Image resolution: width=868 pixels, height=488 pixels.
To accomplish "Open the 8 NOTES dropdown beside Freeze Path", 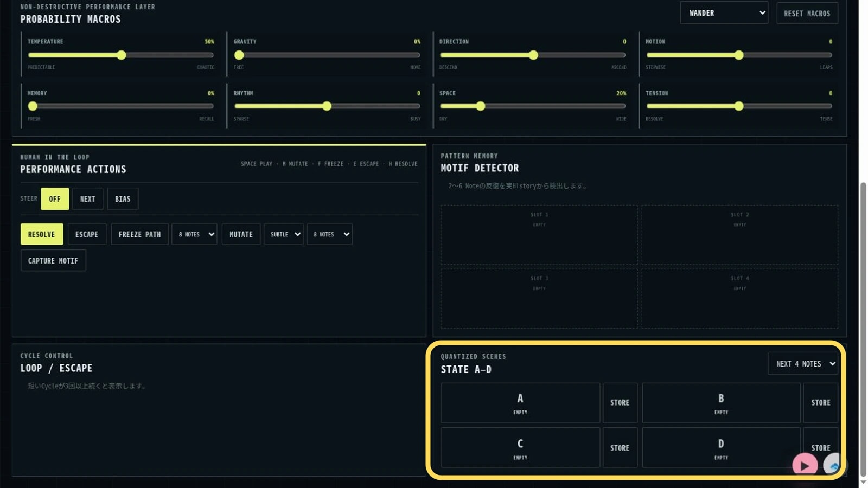I will 194,234.
